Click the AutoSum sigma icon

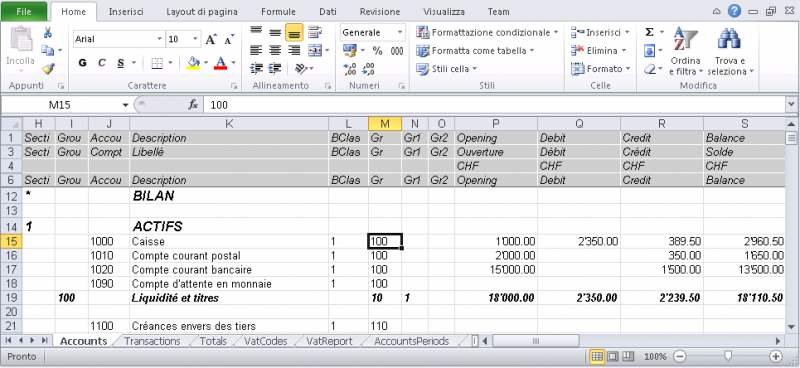pos(649,32)
